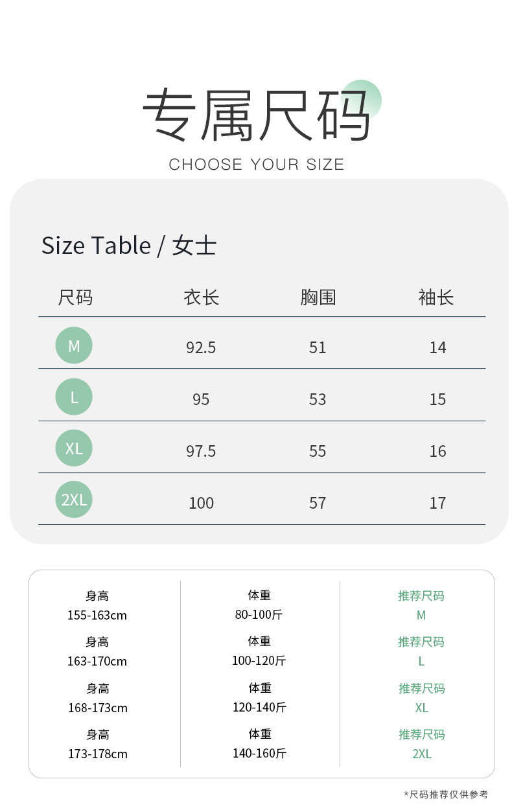Click the 155-163cm height range
Viewport: 512px width, 812px height.
click(x=97, y=615)
